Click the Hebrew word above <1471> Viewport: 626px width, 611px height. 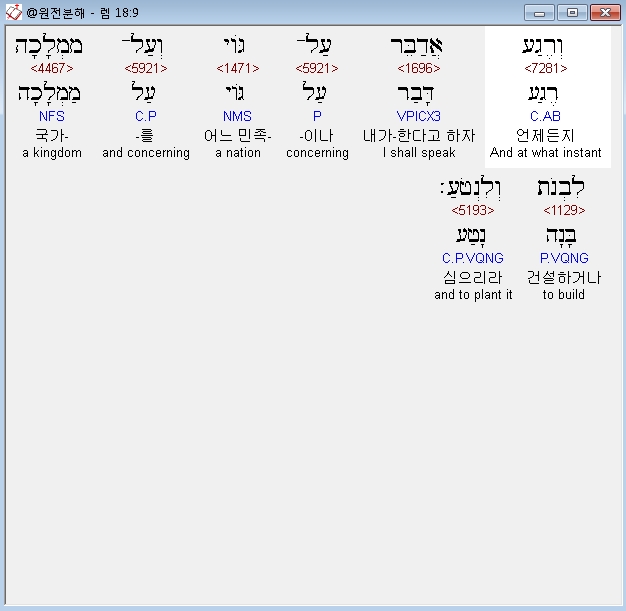click(235, 45)
